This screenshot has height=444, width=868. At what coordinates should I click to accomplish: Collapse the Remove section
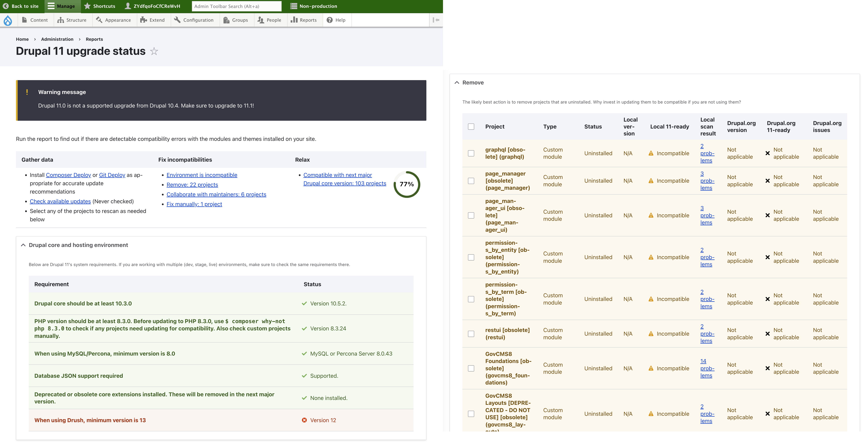[472, 83]
